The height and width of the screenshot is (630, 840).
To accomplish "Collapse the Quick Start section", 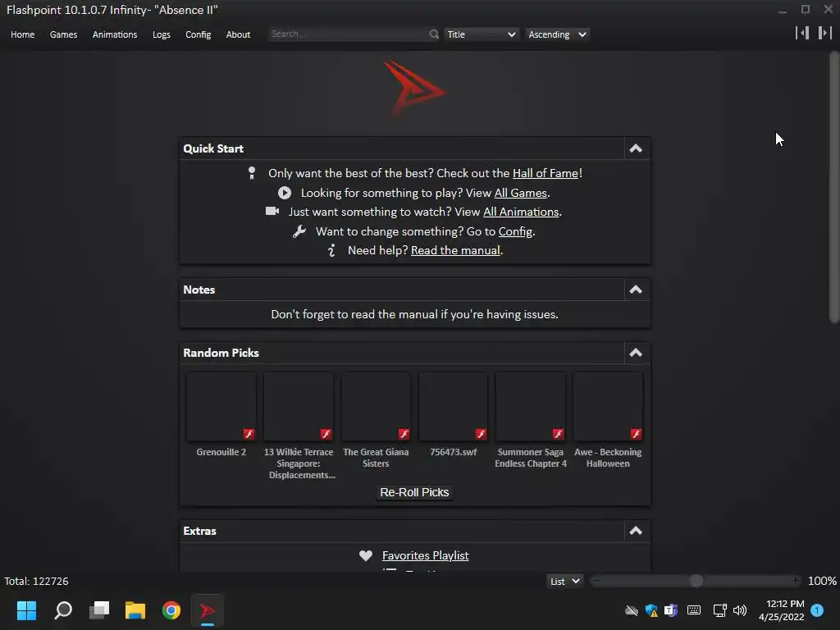I will click(x=636, y=148).
